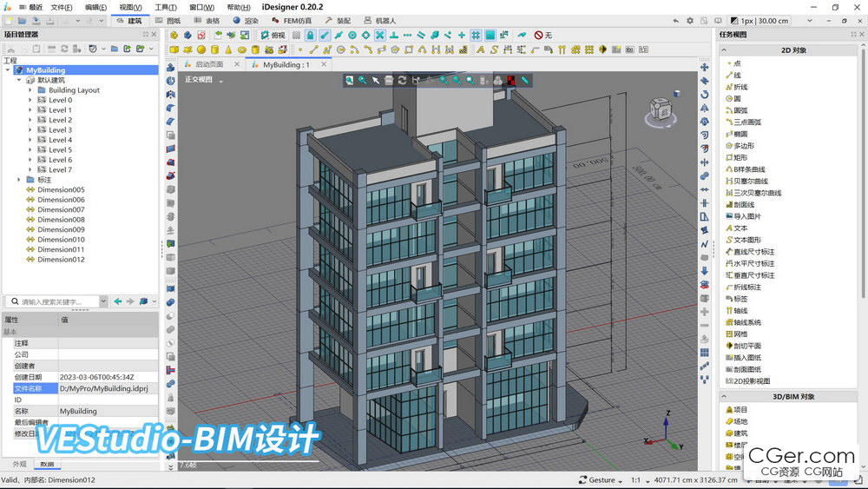Toggle snap to center
The image size is (868, 489).
point(352,35)
